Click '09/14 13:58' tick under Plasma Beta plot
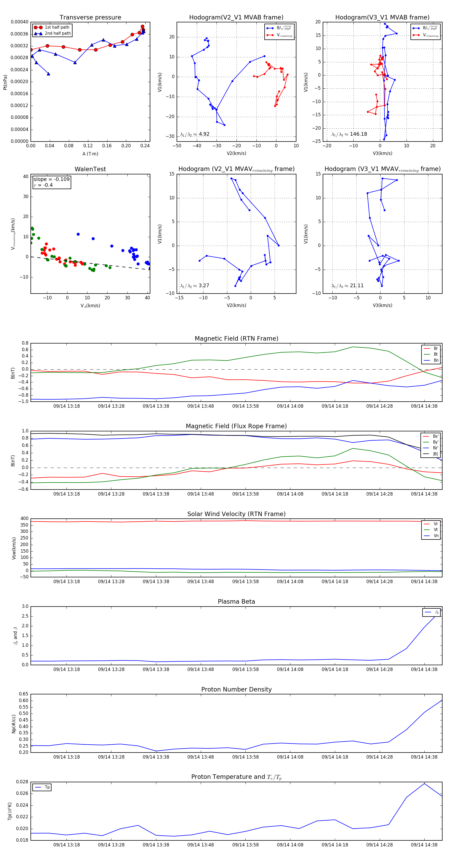This screenshot has width=473, height=868. click(245, 669)
